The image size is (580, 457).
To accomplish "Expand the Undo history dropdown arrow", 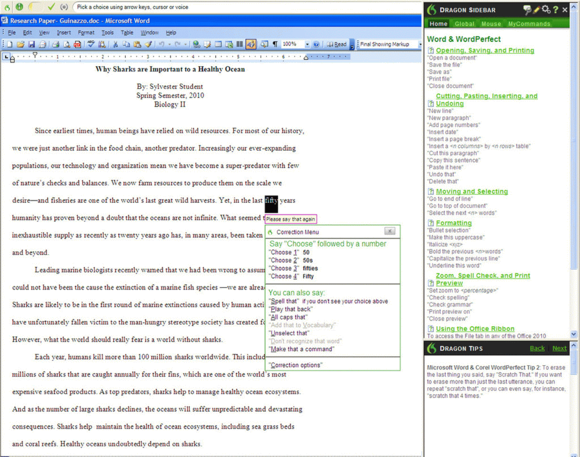I will point(169,44).
